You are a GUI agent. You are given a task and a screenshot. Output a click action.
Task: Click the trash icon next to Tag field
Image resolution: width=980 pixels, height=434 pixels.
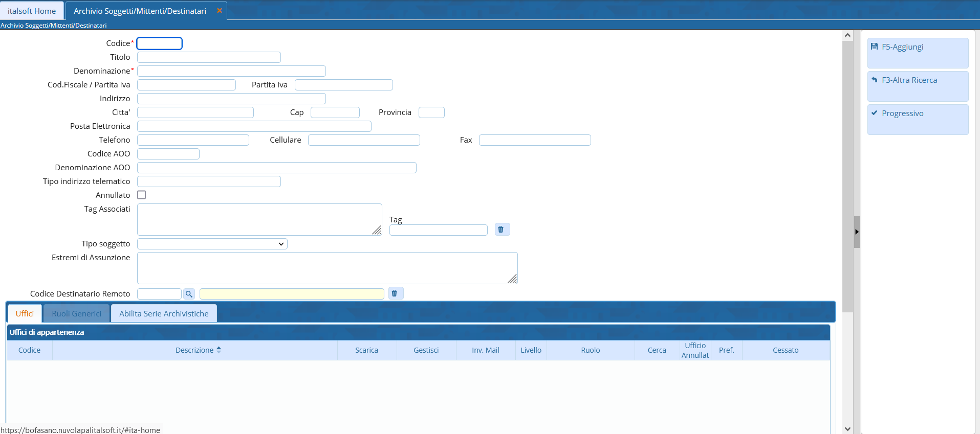click(x=501, y=230)
